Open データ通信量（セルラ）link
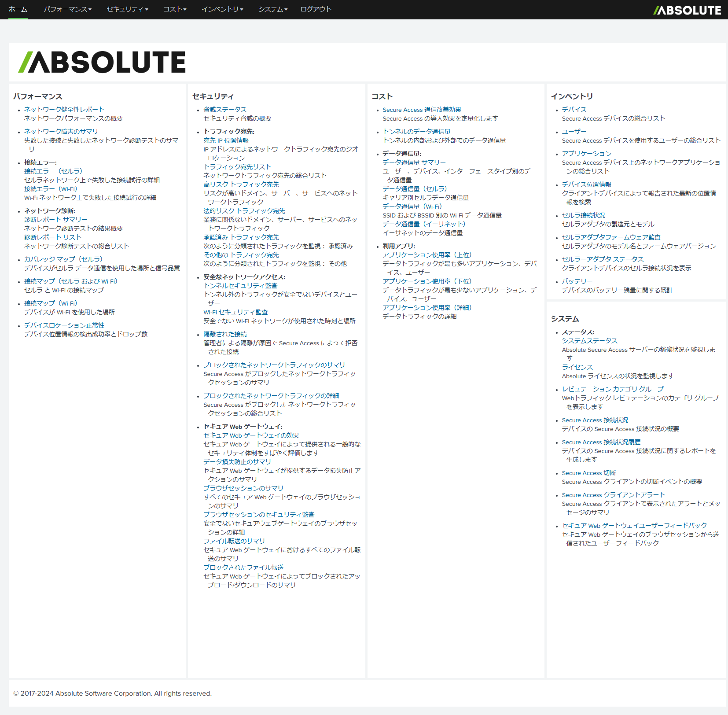Viewport: 728px width, 715px height. tap(415, 189)
